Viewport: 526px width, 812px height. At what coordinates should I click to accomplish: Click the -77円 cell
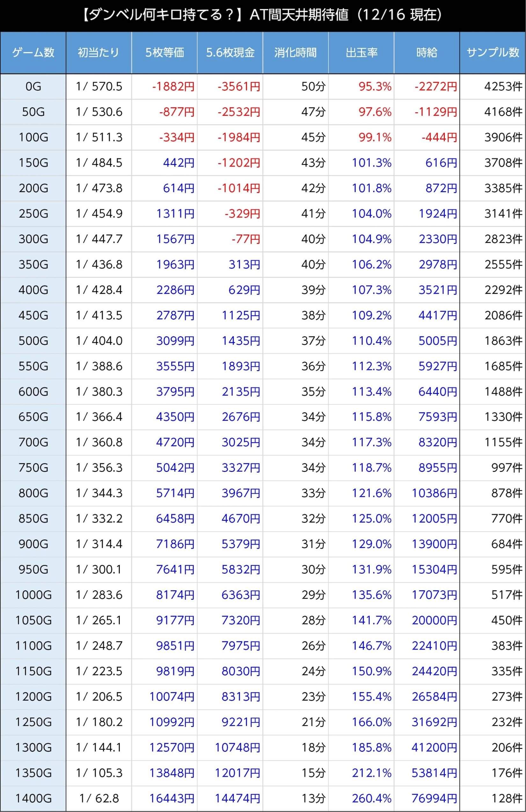coord(230,239)
